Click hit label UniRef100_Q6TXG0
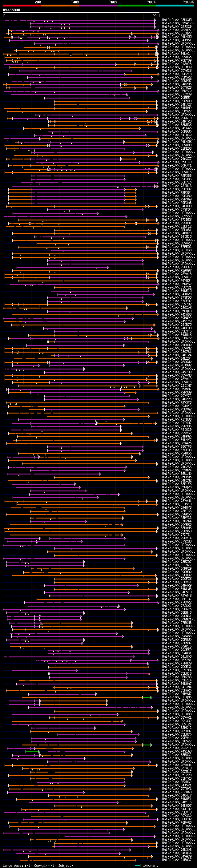Image resolution: width=197 pixels, height=868 pixels. click(x=177, y=250)
